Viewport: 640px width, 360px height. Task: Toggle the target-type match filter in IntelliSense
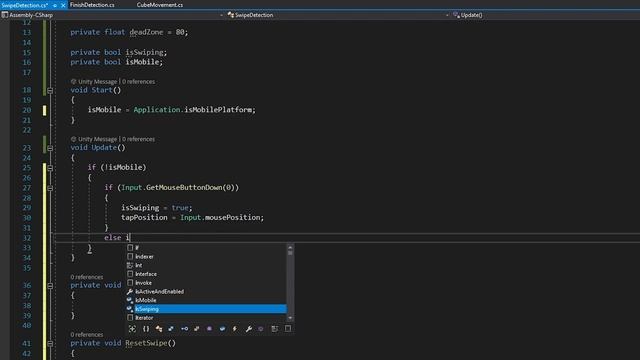[x=132, y=329]
